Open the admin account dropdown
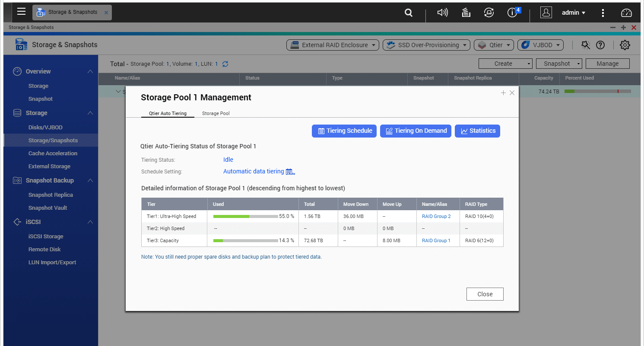 click(x=574, y=13)
